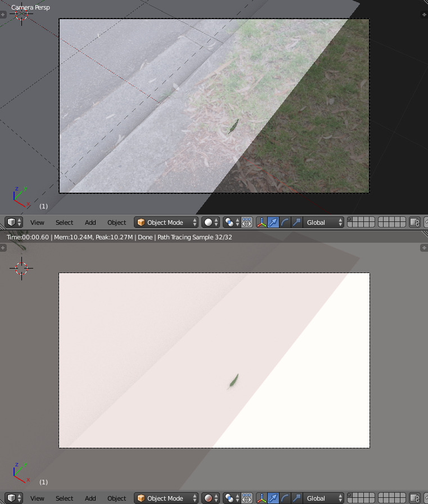Screen dimensions: 428x504
Task: Click XYZ axis gizmo in upper viewport
Action: click(21, 197)
